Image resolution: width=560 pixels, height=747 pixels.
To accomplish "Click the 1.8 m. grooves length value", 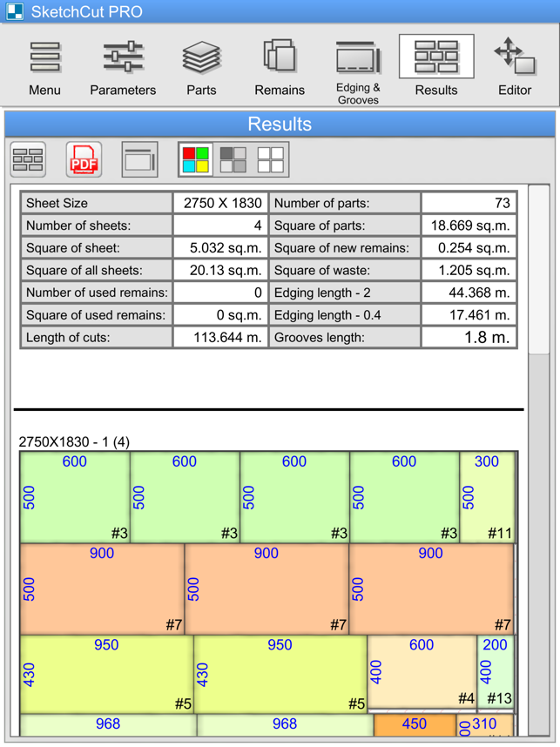I will 469,337.
